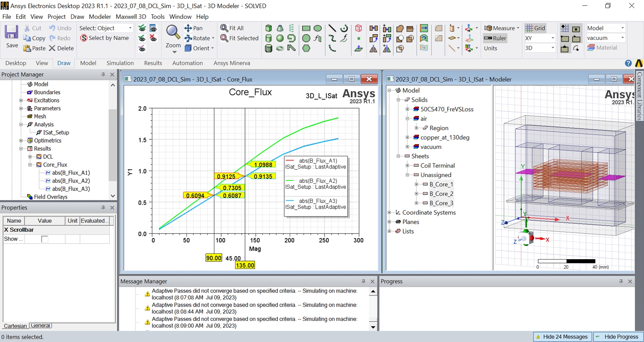This screenshot has width=644, height=342.
Task: Toggle the Ruler display button
Action: (495, 38)
